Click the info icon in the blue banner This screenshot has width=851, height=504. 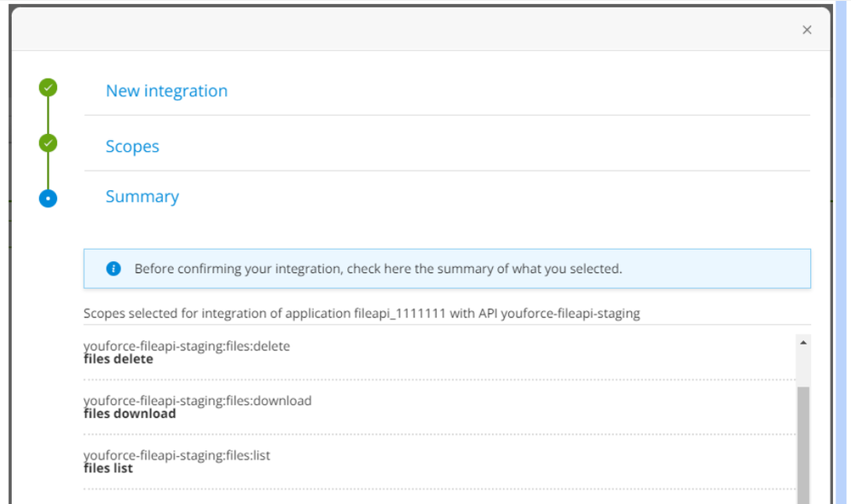tap(113, 269)
